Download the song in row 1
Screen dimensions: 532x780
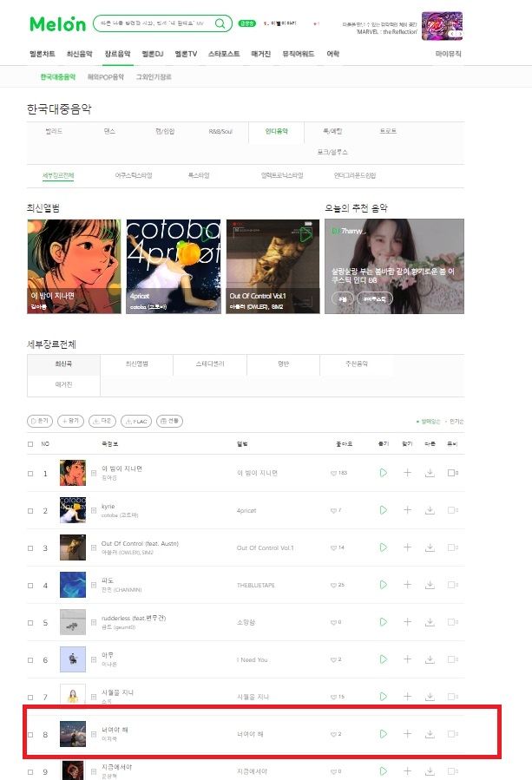tap(430, 473)
